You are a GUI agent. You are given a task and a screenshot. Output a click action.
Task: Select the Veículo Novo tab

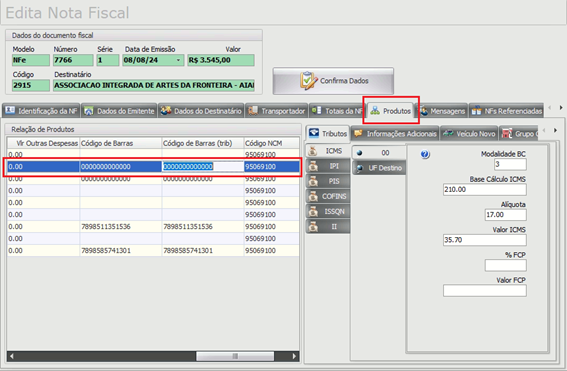pyautogui.click(x=469, y=134)
